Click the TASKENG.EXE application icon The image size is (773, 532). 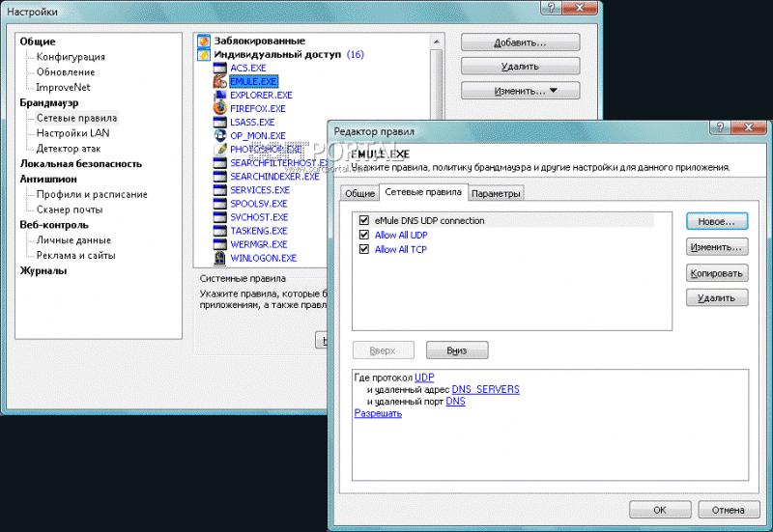click(x=220, y=231)
